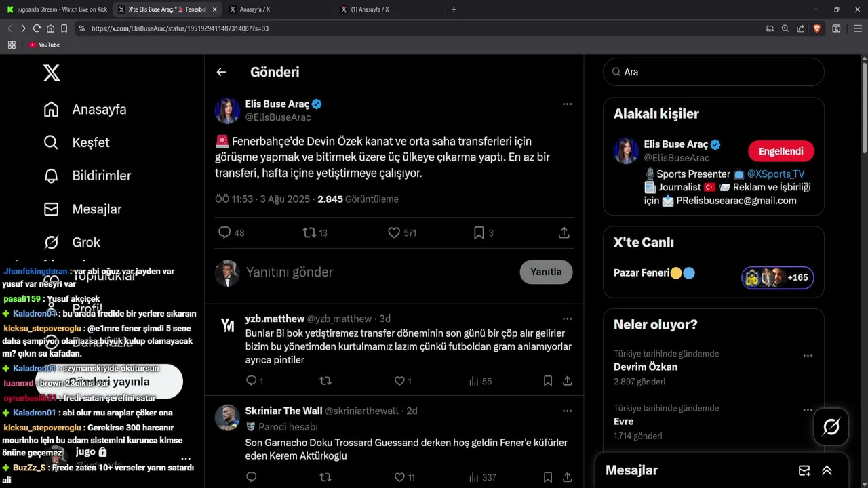Switch to the Anasayfa / X tab
The image size is (868, 488).
tap(278, 9)
